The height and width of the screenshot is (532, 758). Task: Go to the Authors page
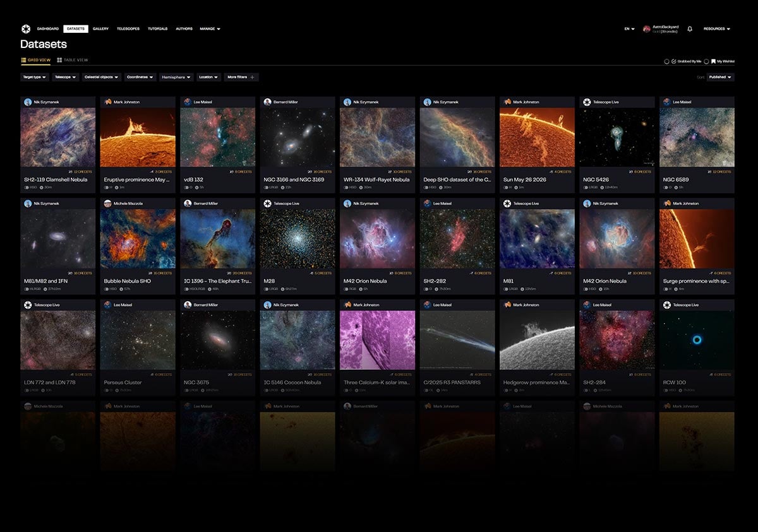[x=184, y=28]
